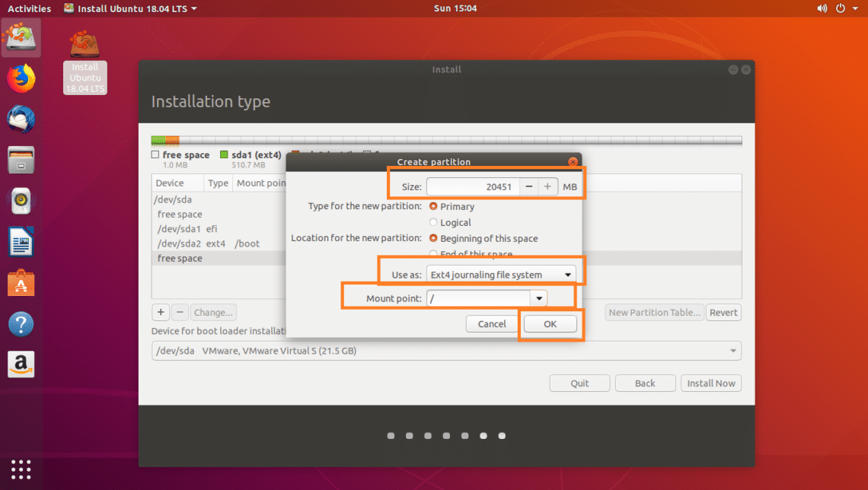Choose Beginning of this space location
This screenshot has height=490, width=868.
(434, 238)
